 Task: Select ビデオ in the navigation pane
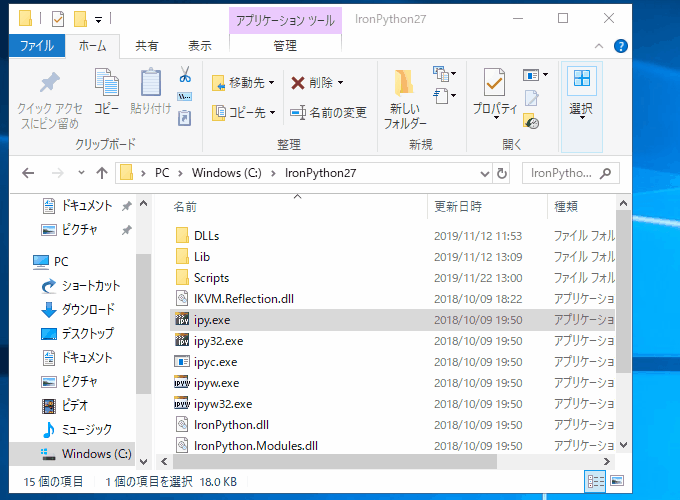point(65,405)
